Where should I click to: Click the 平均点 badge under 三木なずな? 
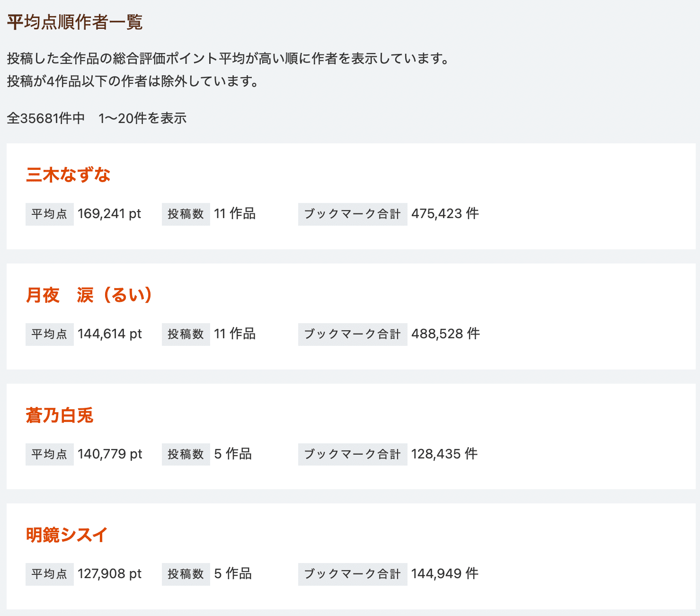coord(49,214)
